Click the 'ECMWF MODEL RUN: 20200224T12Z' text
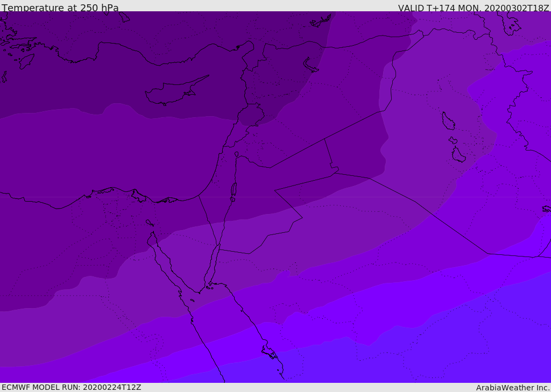The width and height of the screenshot is (551, 392). [x=72, y=387]
